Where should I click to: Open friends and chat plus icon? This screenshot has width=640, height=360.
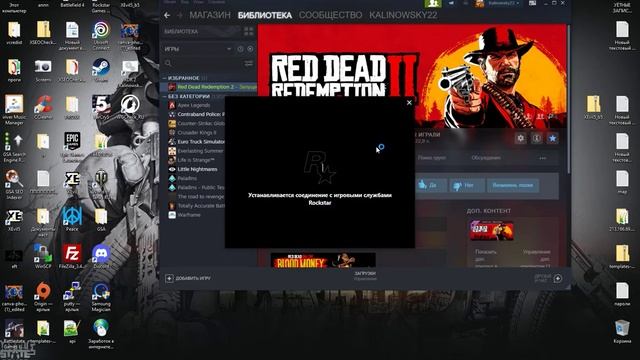click(x=558, y=278)
